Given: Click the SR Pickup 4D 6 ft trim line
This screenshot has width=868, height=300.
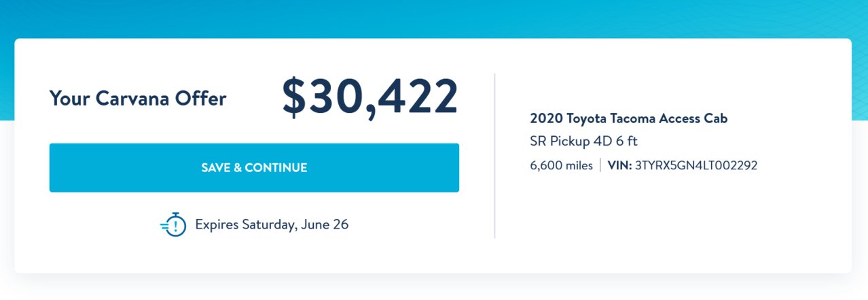Looking at the screenshot, I should point(584,141).
